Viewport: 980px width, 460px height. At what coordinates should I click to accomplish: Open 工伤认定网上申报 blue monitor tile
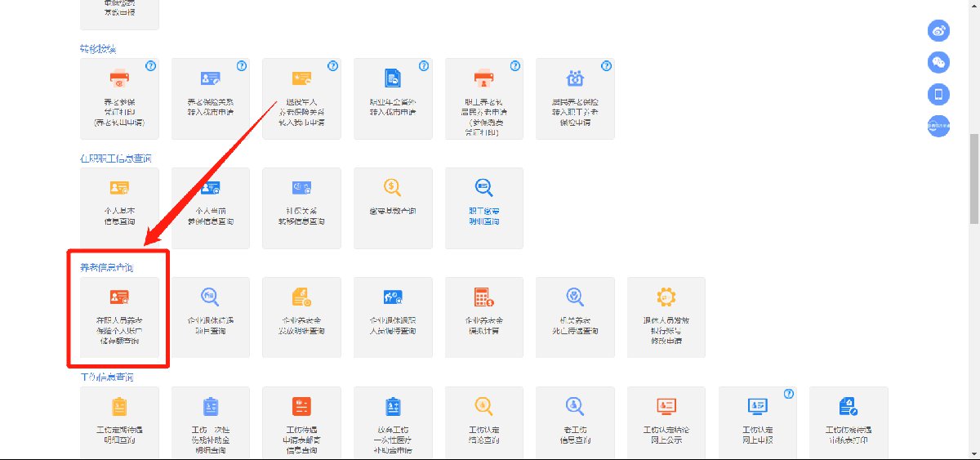coord(757,423)
